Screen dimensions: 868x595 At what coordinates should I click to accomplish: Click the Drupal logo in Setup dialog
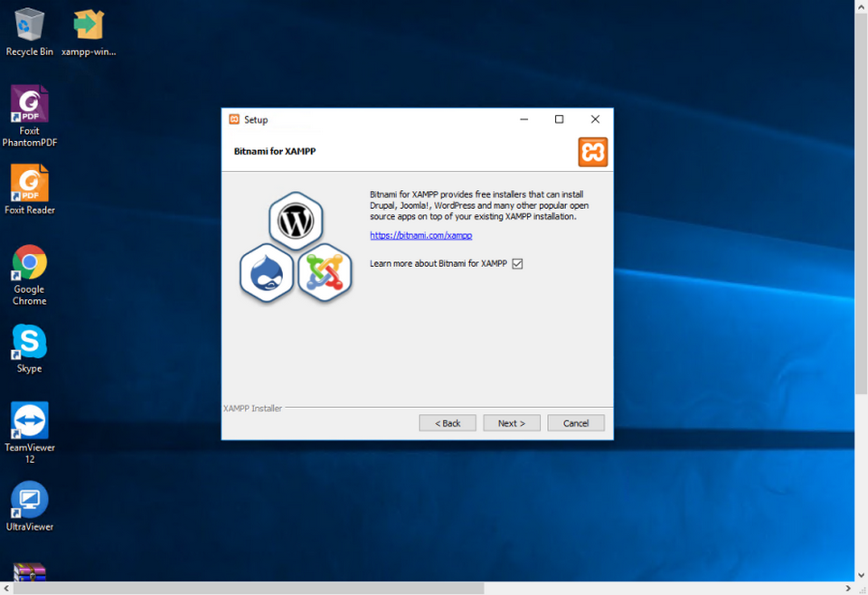coord(266,273)
